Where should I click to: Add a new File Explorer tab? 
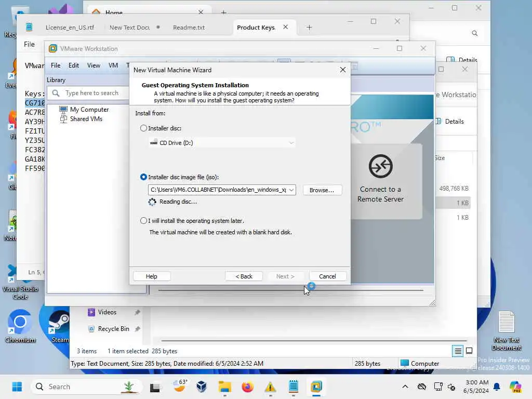tap(223, 12)
